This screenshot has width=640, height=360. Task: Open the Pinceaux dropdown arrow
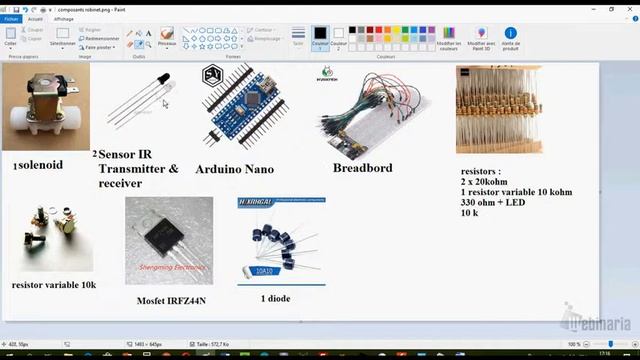coord(167,49)
